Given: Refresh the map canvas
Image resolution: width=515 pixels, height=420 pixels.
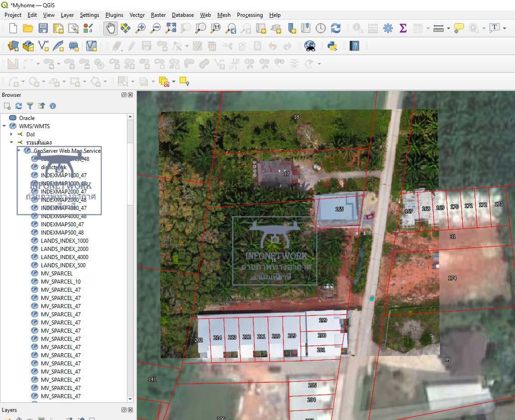Looking at the screenshot, I should (x=336, y=28).
